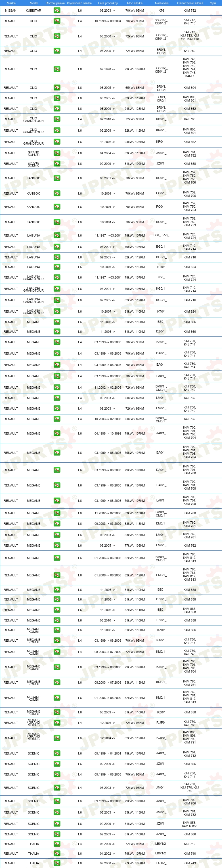
Task: Click the Nadwozie column header
Action: [x=162, y=3]
